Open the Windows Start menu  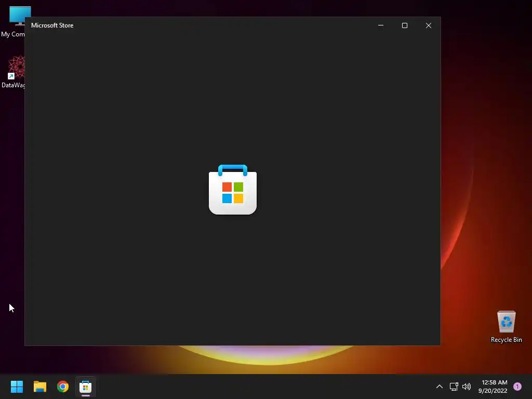click(x=17, y=387)
